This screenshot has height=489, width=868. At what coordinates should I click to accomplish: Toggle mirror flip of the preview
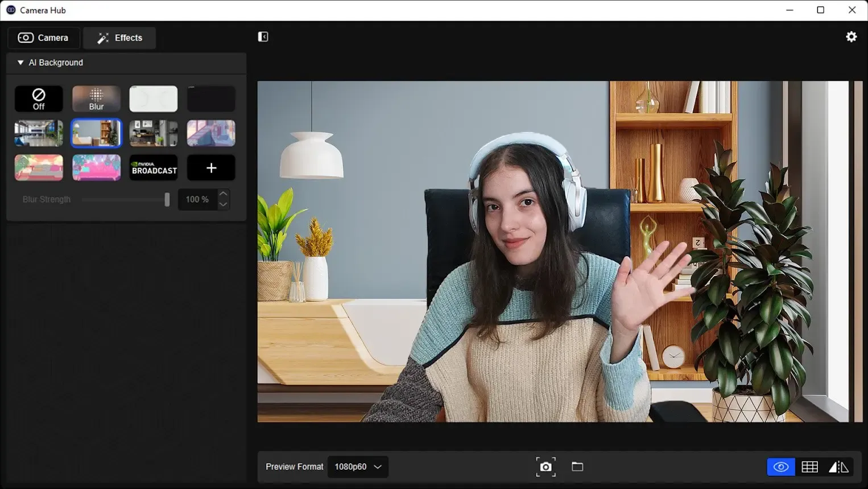[x=838, y=467]
